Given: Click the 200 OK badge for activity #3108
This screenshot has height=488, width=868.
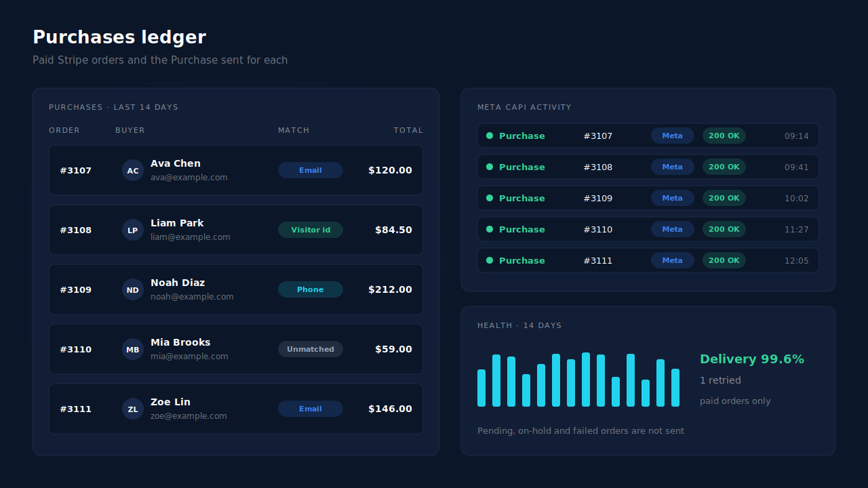Looking at the screenshot, I should pyautogui.click(x=724, y=167).
